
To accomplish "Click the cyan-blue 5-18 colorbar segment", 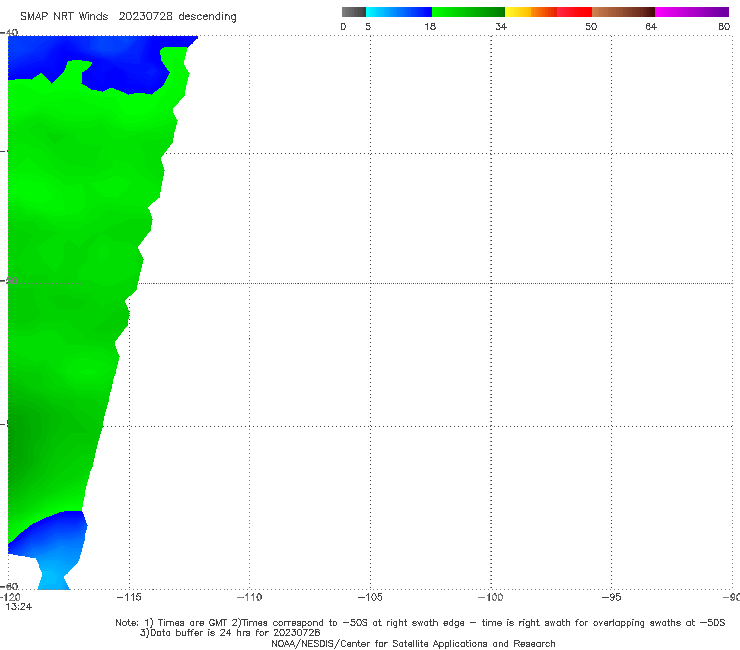I will click(399, 12).
